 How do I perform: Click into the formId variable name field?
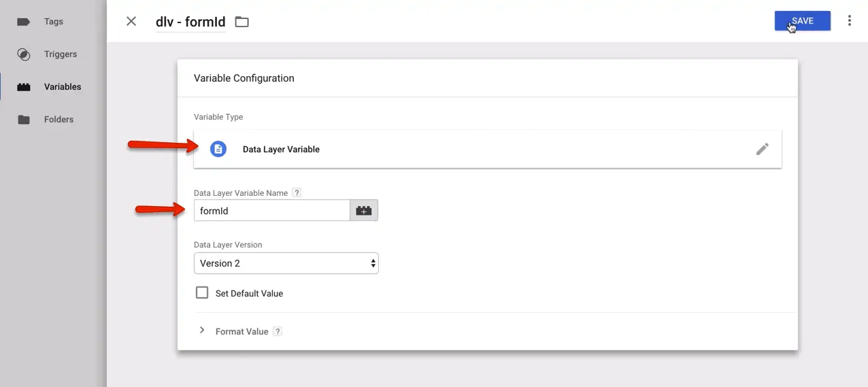[x=271, y=211]
